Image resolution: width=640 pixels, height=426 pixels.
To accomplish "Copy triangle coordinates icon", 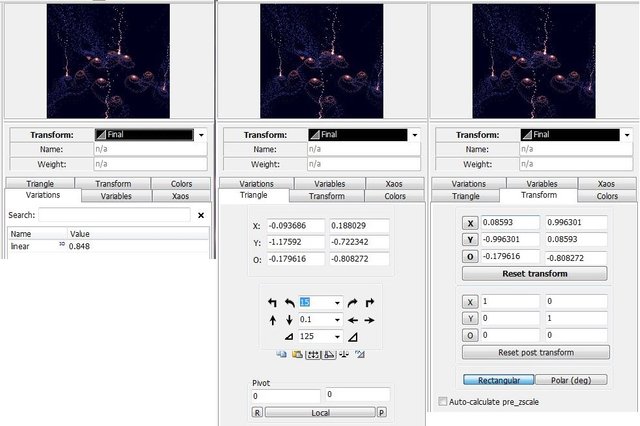I will coord(281,354).
